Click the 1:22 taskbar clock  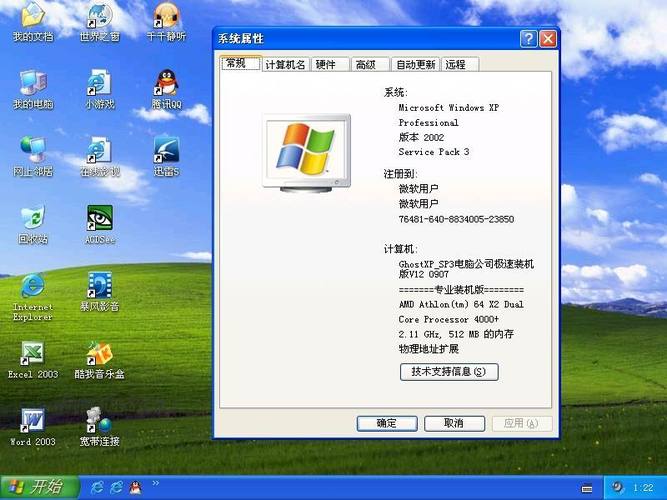tap(643, 488)
